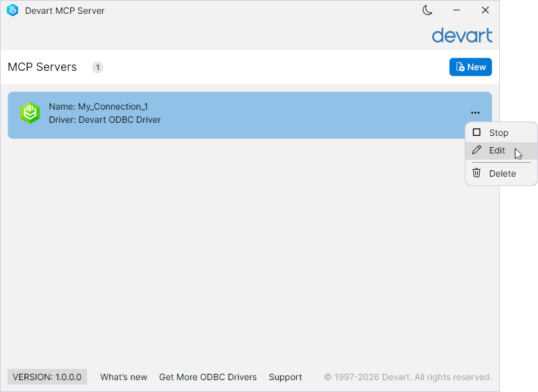
Task: Click the green ODBC driver hexagon icon
Action: [x=30, y=113]
